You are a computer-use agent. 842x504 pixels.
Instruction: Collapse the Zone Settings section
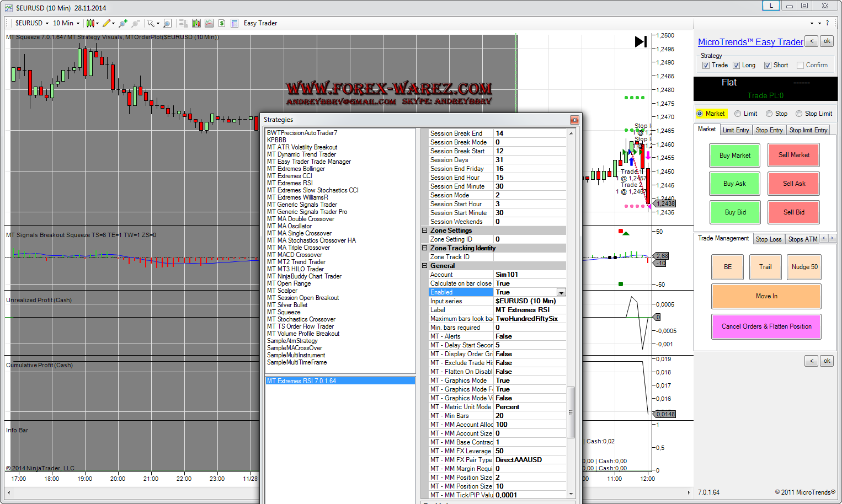coord(425,230)
